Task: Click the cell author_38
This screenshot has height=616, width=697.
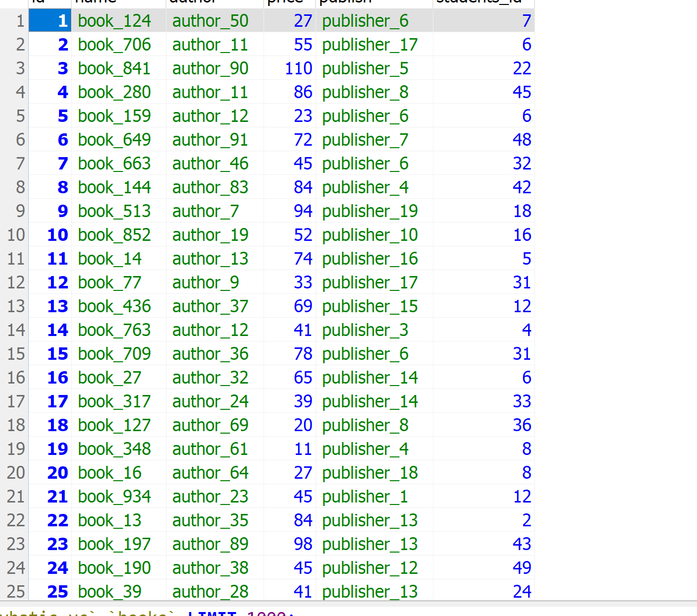Action: pos(214,567)
